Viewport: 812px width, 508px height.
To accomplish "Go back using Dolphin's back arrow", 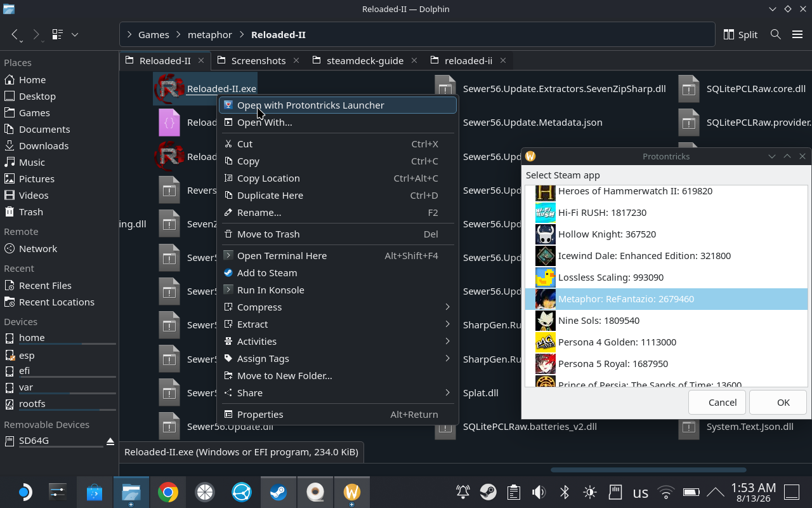I will tap(16, 34).
